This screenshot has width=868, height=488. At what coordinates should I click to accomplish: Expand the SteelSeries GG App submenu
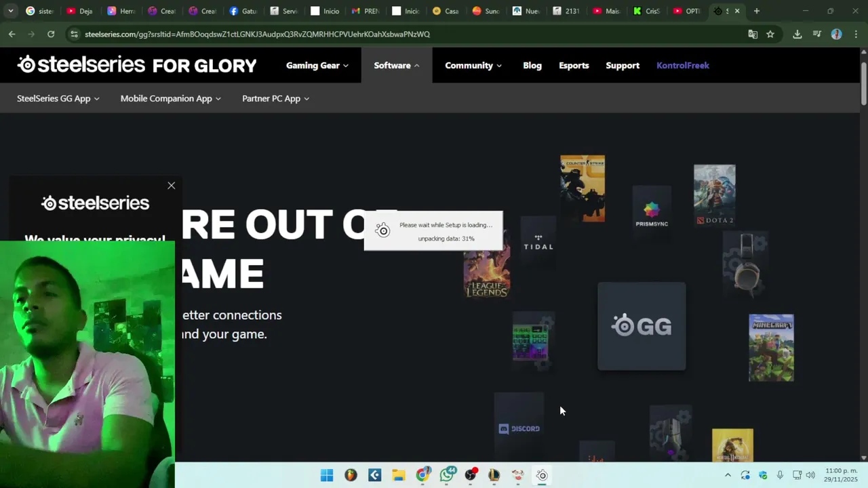coord(58,98)
